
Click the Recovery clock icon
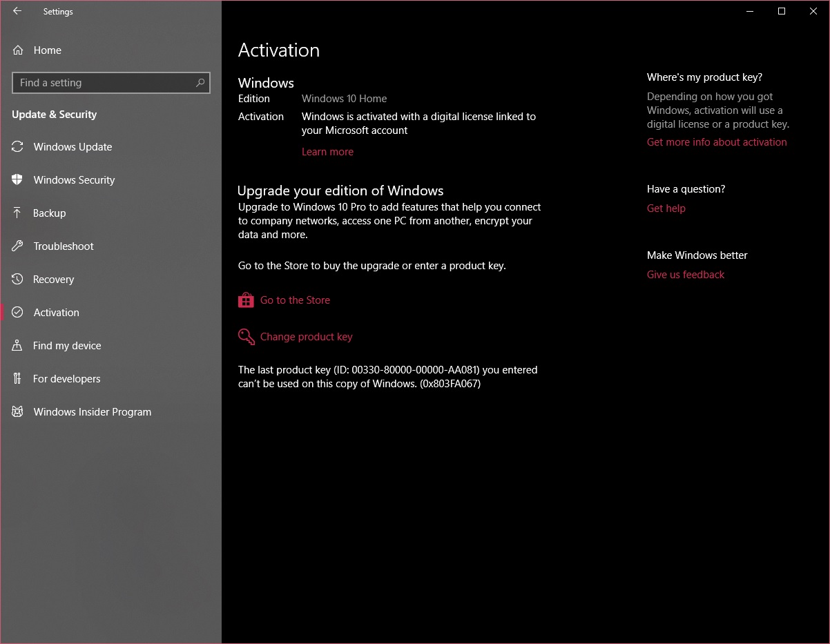[x=18, y=279]
